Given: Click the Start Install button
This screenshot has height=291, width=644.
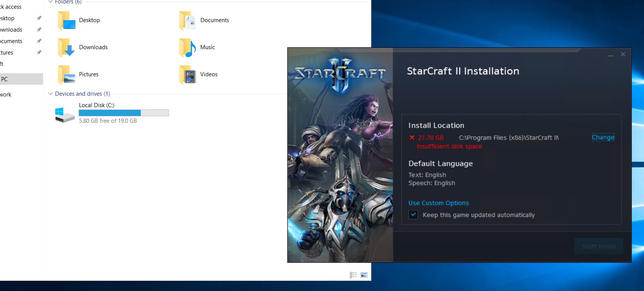Looking at the screenshot, I should click(599, 246).
